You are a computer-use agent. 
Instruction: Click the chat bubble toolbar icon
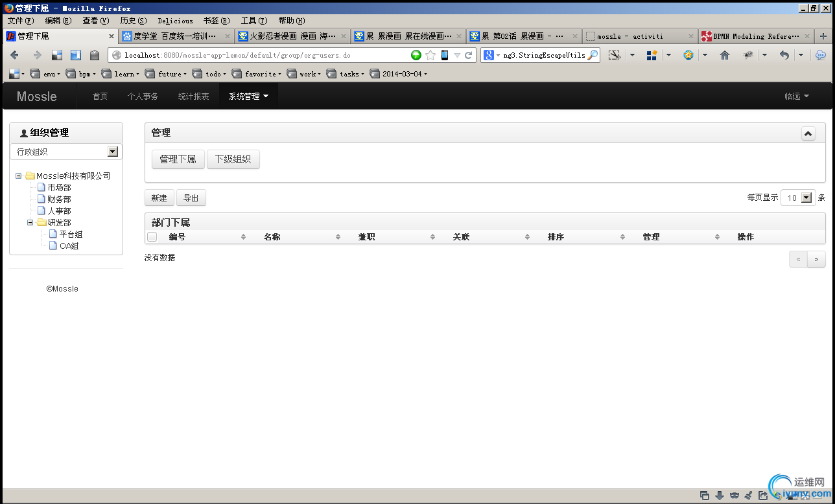pyautogui.click(x=821, y=56)
